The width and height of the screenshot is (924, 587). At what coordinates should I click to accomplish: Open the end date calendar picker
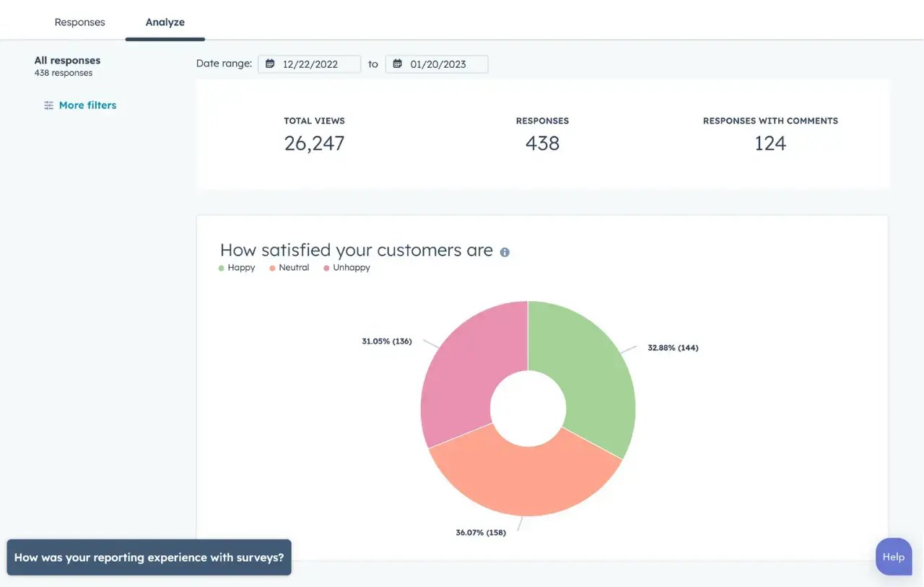click(x=396, y=64)
